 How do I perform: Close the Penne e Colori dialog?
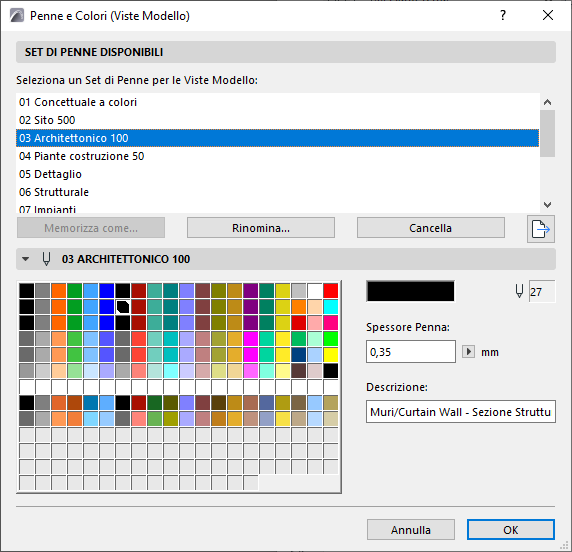548,15
